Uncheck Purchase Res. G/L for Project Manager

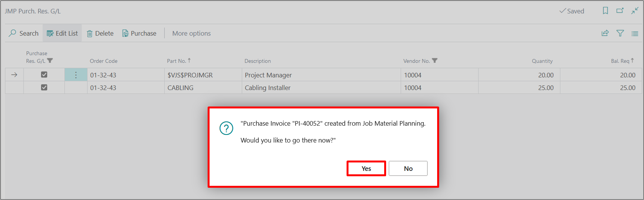point(44,75)
